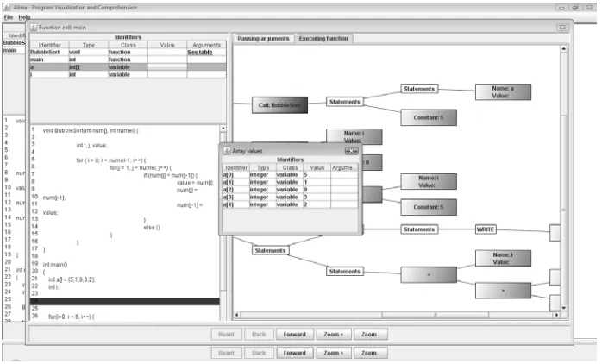
Task: Click up arrow of code panel scrollbar
Action: (223, 129)
